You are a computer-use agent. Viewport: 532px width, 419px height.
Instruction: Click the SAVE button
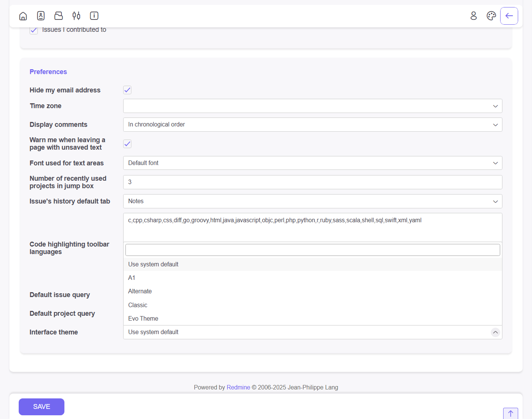42,407
